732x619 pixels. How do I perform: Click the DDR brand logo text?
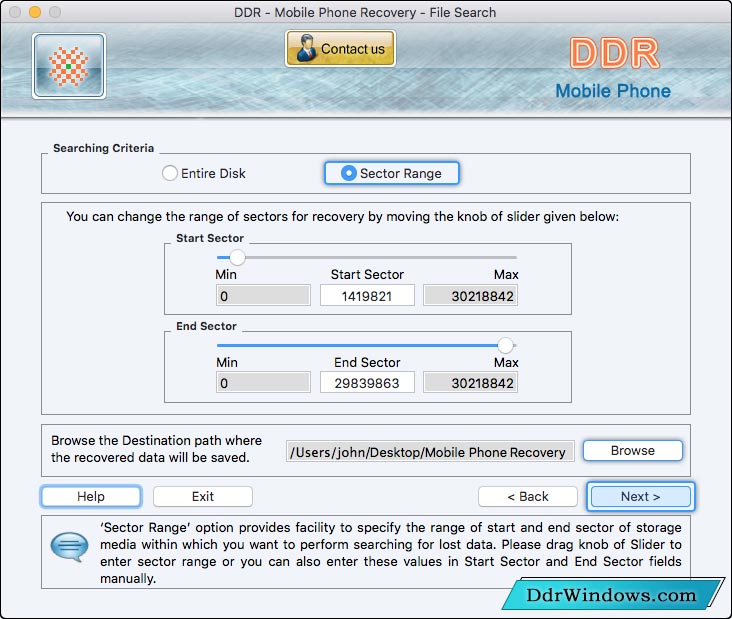[x=614, y=53]
